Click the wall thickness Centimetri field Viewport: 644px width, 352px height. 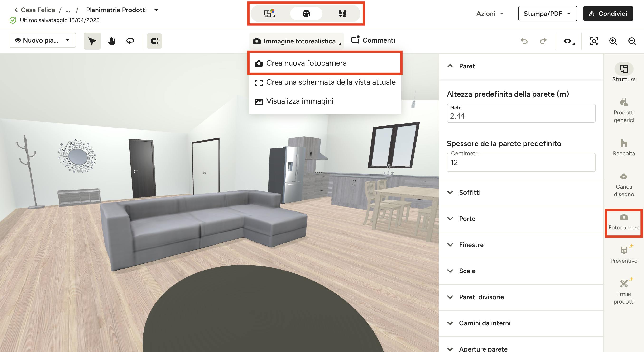[521, 162]
